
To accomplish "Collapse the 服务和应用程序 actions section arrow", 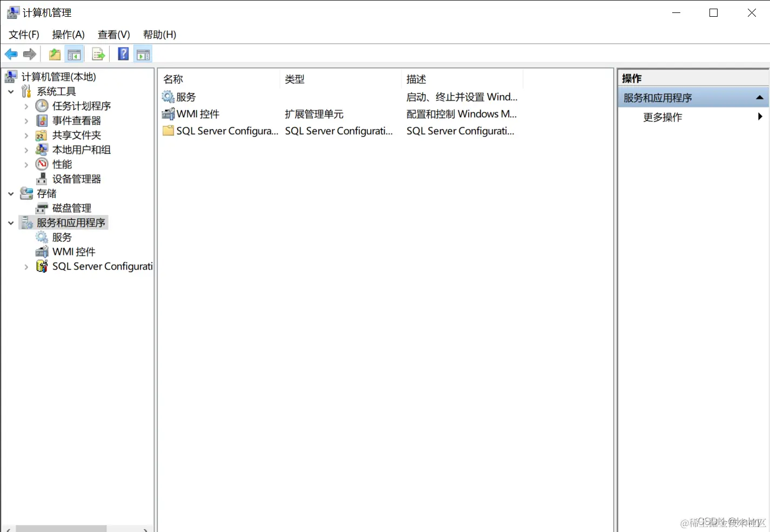I will point(760,98).
